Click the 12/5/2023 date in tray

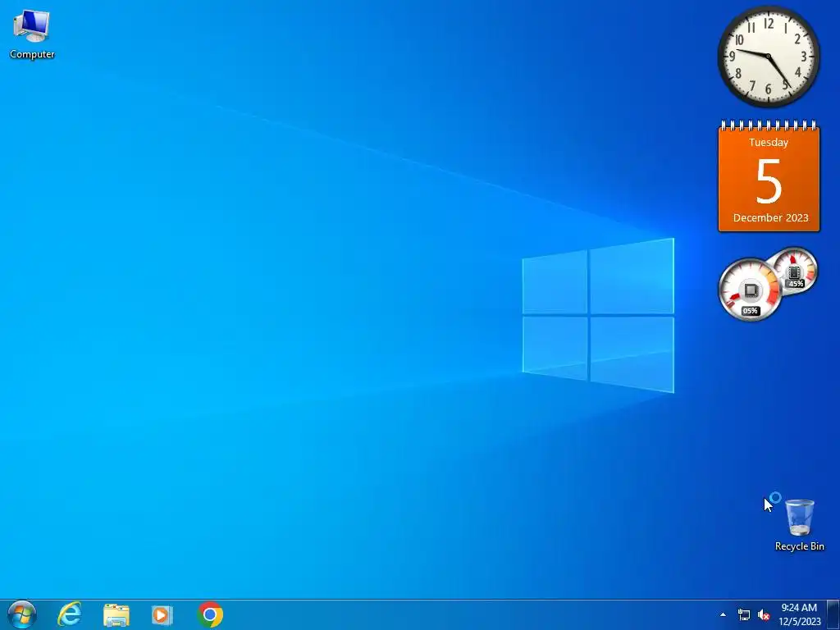tap(799, 622)
